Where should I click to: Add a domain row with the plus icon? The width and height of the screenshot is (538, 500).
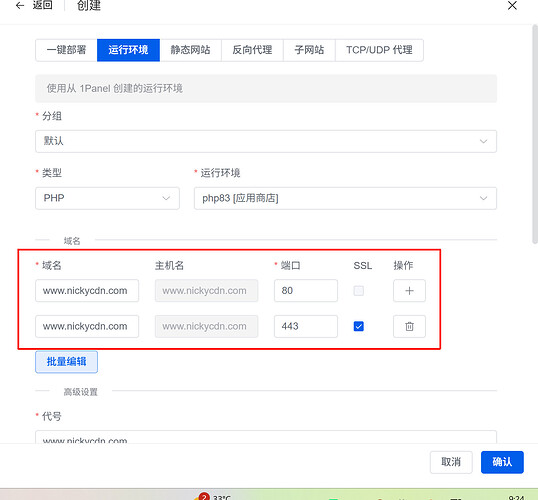coord(409,291)
